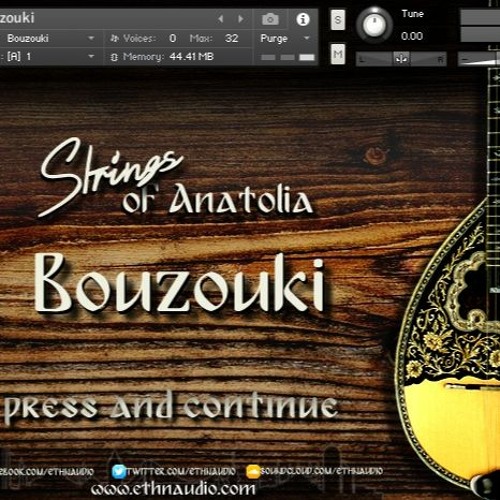Click the SoundCloud icon
The image size is (500, 500).
coord(253,472)
